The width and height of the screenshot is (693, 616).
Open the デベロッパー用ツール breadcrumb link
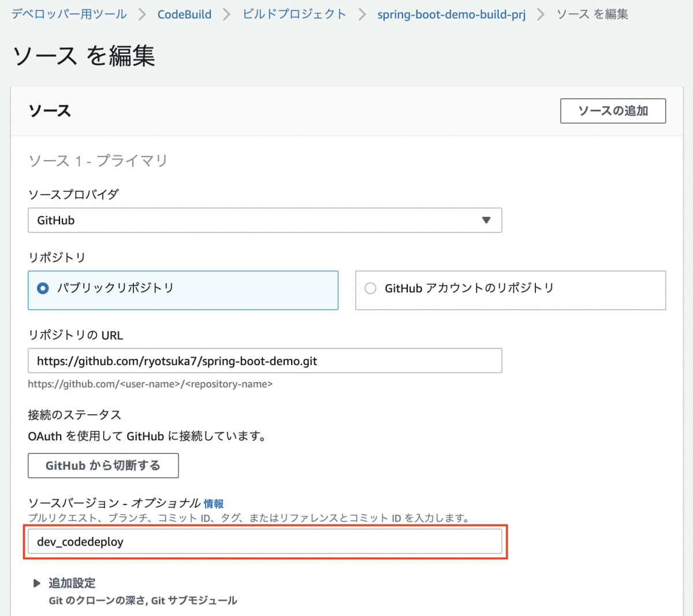click(69, 14)
